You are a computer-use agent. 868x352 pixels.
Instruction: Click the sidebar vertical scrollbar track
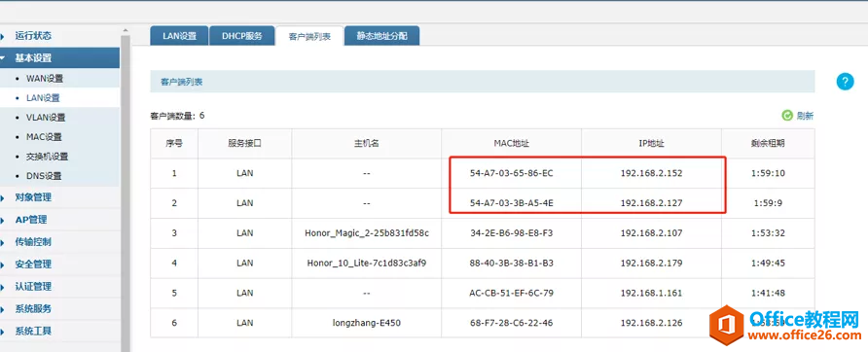click(x=125, y=194)
